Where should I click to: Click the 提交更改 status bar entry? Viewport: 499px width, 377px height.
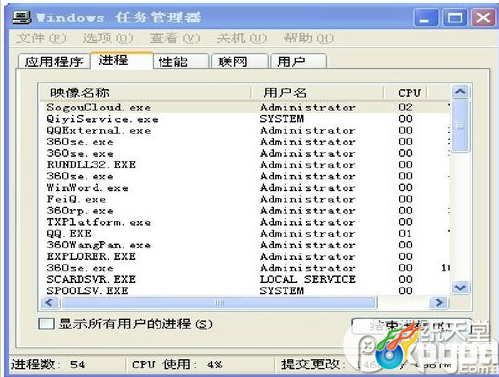pyautogui.click(x=367, y=364)
